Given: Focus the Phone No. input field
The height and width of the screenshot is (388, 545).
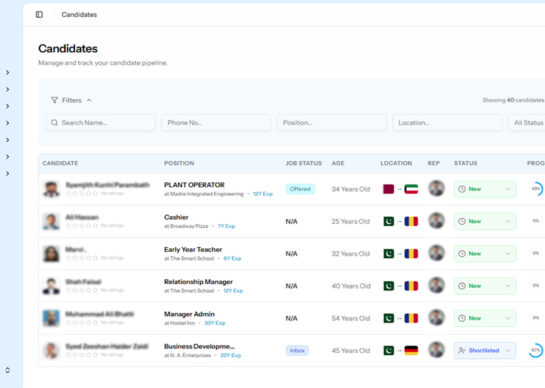Looking at the screenshot, I should 216,122.
